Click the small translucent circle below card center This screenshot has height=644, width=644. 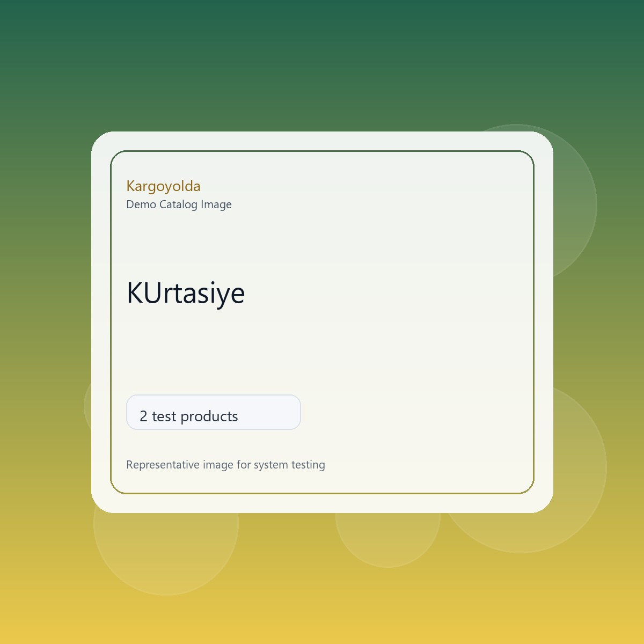(x=388, y=539)
